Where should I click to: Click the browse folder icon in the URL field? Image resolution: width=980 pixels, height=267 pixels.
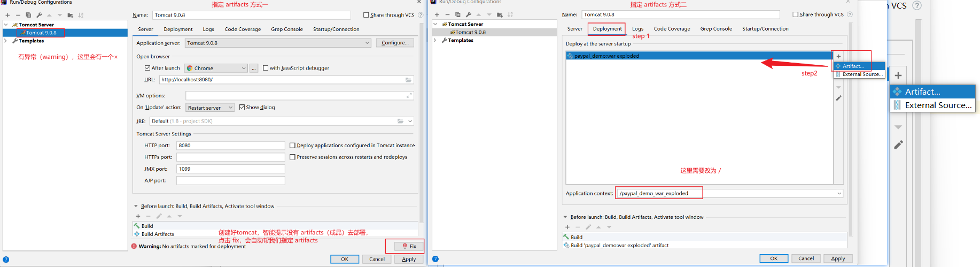pyautogui.click(x=408, y=80)
